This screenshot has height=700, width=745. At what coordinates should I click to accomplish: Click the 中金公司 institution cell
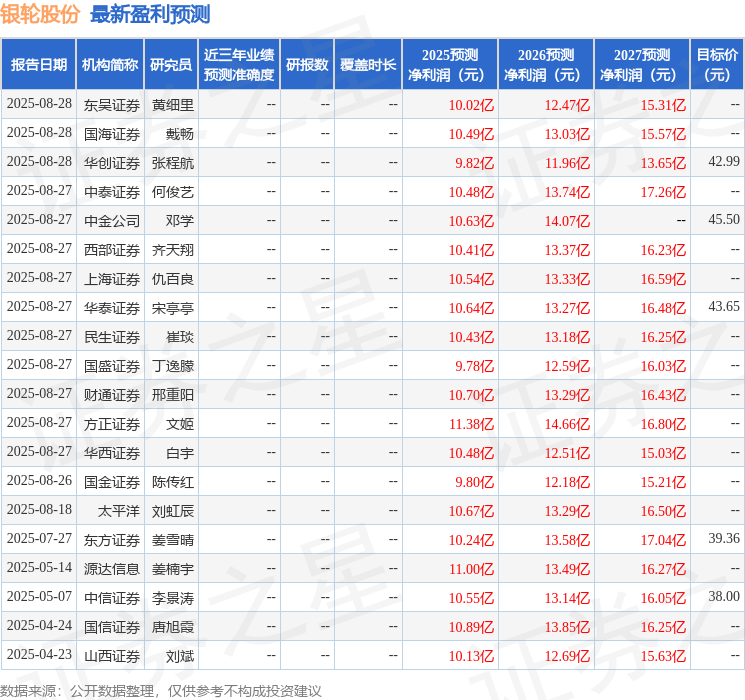112,221
